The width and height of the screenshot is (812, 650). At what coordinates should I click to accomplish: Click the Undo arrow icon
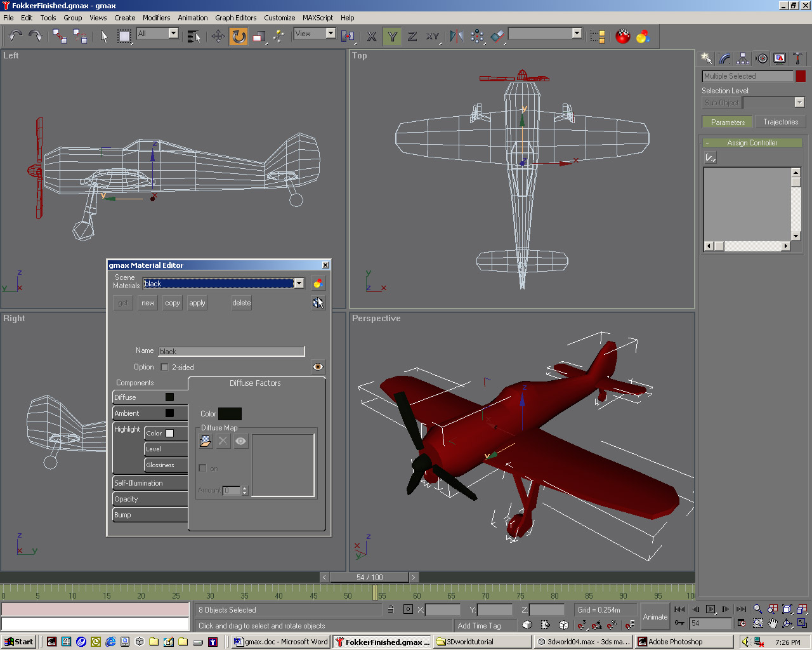(x=15, y=36)
